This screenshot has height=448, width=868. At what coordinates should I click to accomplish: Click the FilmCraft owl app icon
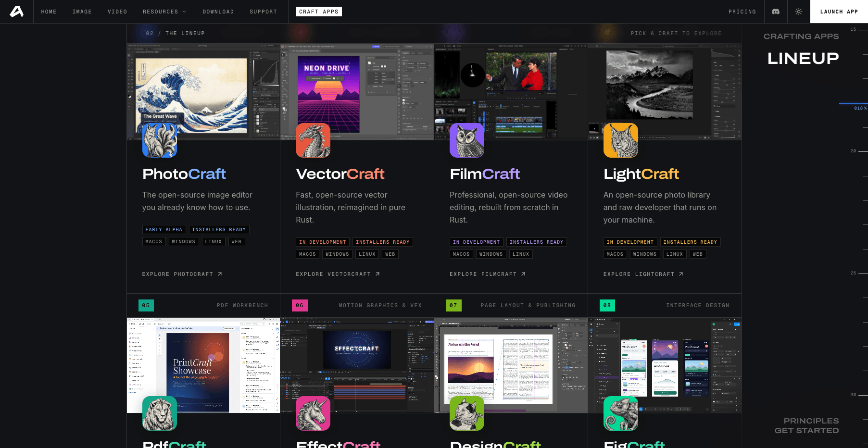[x=467, y=140]
